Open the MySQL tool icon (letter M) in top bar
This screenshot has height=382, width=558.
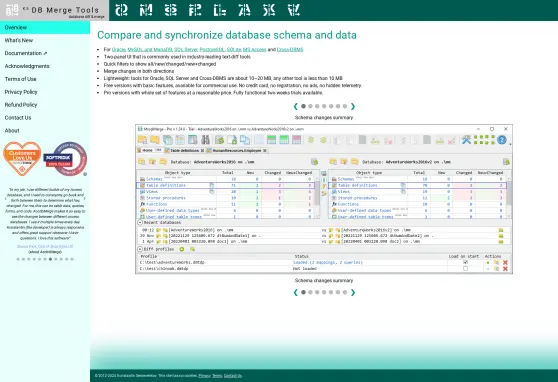(x=146, y=10)
